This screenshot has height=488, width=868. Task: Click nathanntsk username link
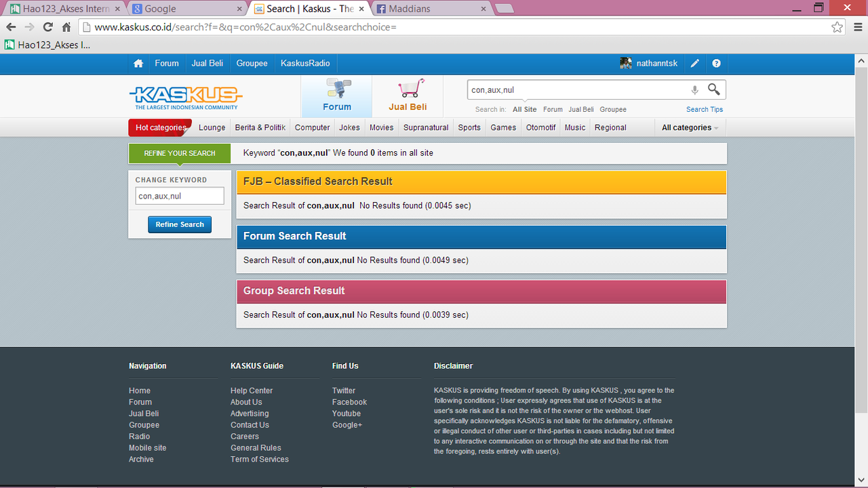[x=657, y=63]
